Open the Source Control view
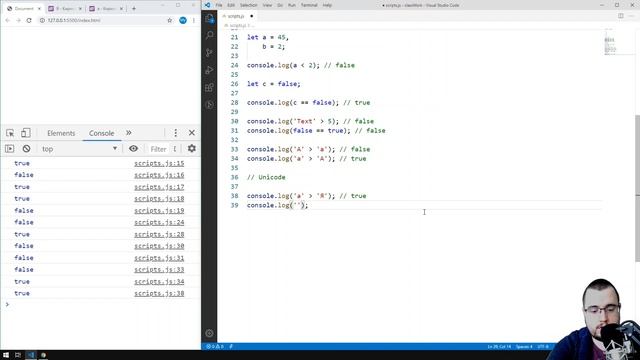 (x=209, y=53)
